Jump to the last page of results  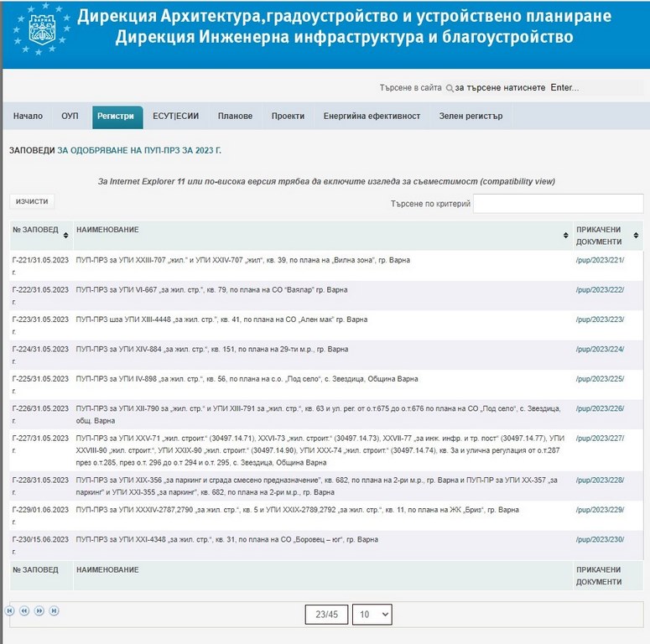54,611
